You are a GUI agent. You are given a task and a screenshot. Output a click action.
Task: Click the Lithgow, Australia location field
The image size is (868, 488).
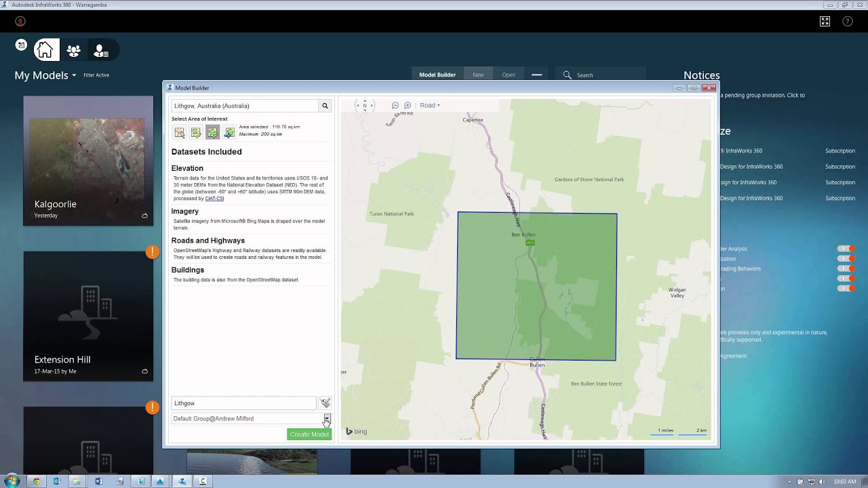pos(245,106)
